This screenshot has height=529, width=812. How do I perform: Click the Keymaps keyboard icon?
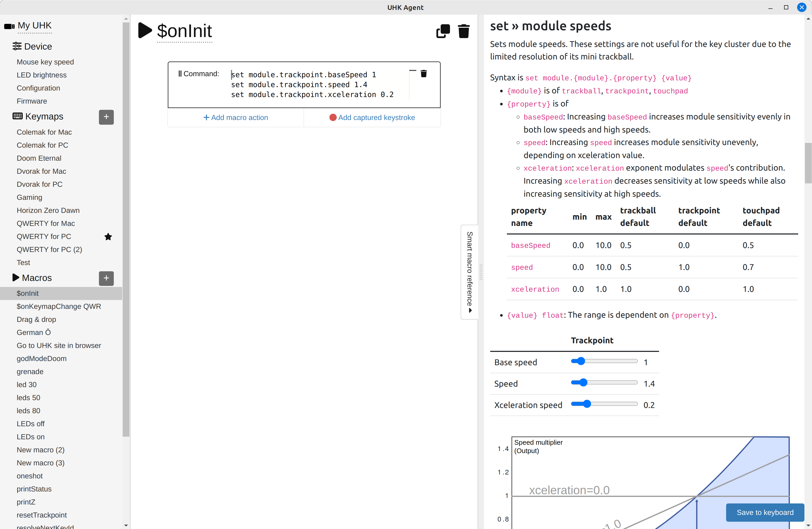click(x=17, y=116)
